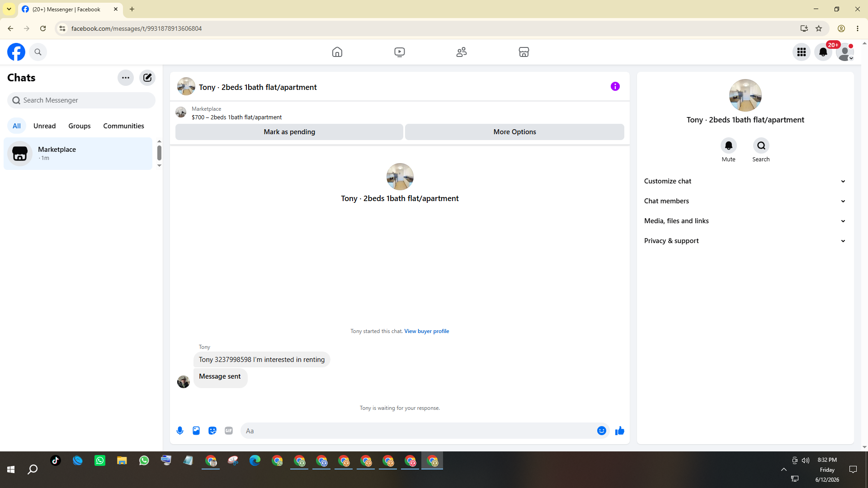Expand Media, files and links section
The height and width of the screenshot is (488, 868).
click(745, 221)
